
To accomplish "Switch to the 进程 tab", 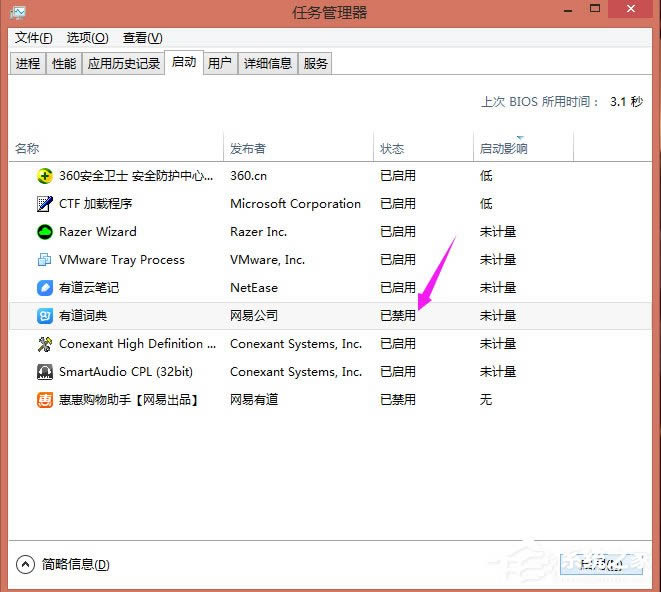I will coord(28,64).
